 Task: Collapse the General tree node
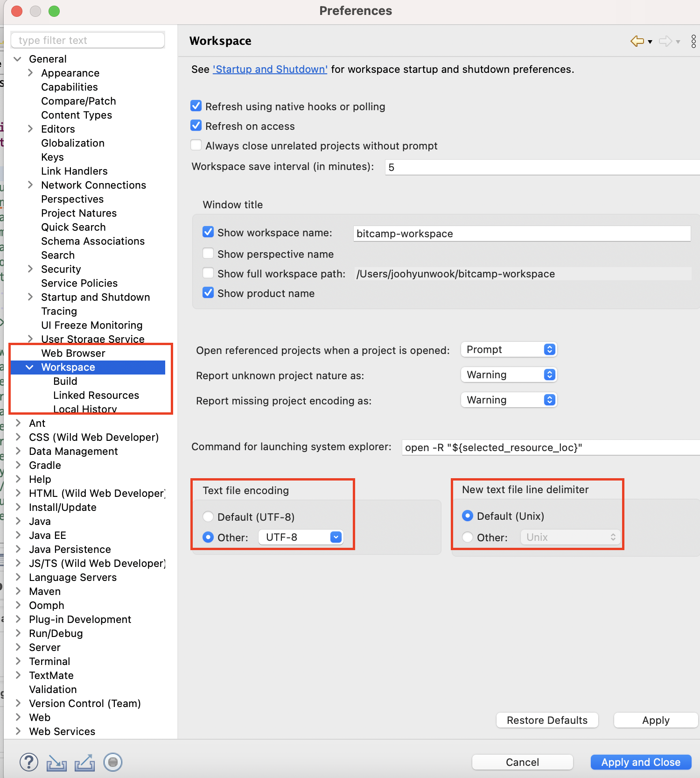click(x=18, y=59)
